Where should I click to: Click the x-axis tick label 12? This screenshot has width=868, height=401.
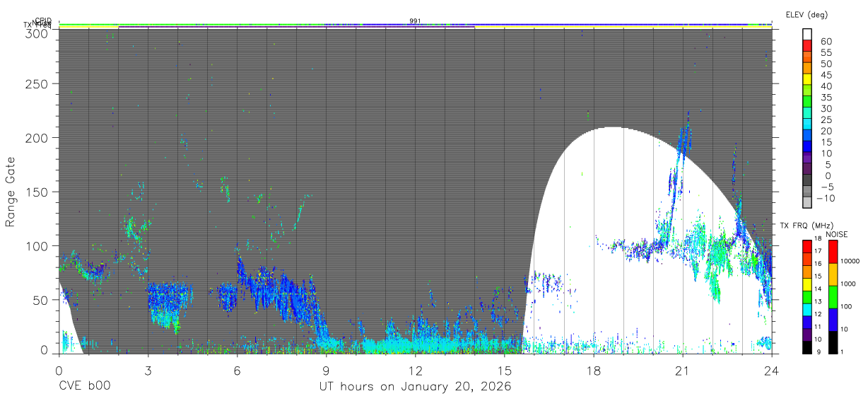415,370
